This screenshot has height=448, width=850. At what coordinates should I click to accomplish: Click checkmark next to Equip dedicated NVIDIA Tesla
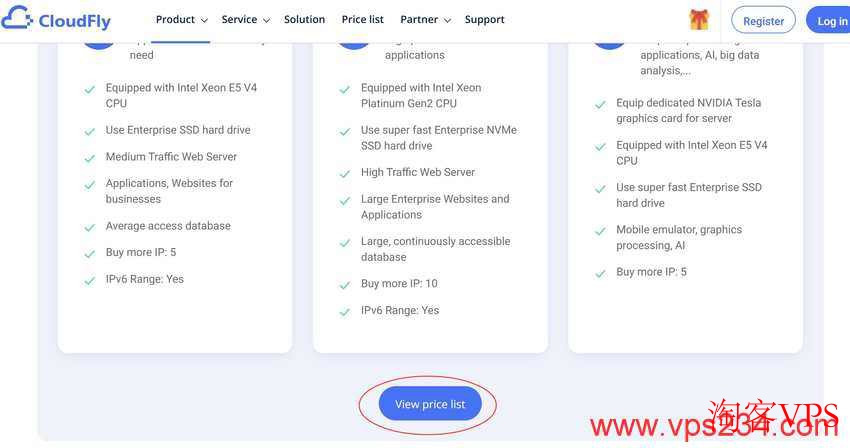(600, 105)
